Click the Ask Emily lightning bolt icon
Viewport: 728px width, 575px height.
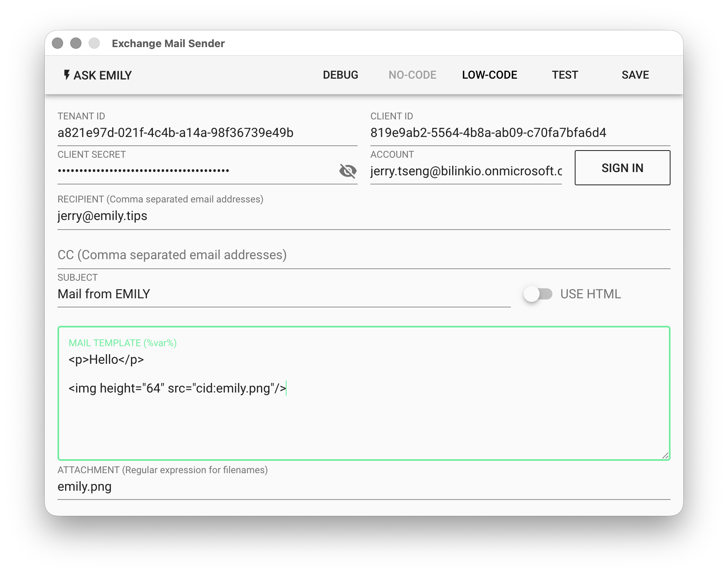click(67, 75)
